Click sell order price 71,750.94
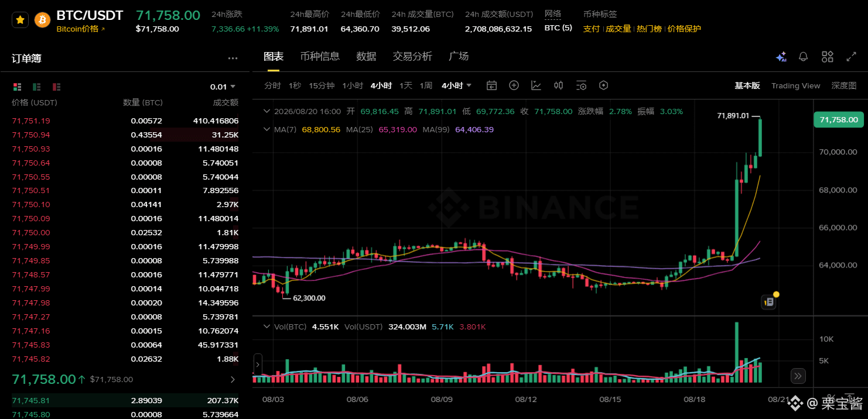The image size is (868, 419). click(31, 135)
